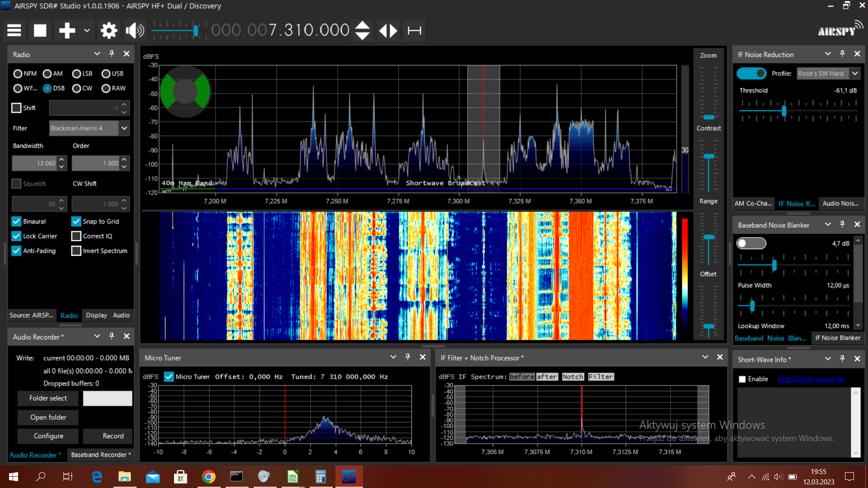Enable the Invert Spectrum checkbox
Image resolution: width=868 pixels, height=488 pixels.
click(x=76, y=251)
